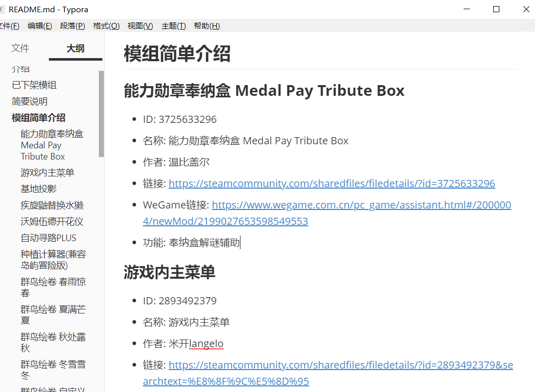Click the ID: 3725633296 line
Image resolution: width=535 pixels, height=392 pixels.
179,119
